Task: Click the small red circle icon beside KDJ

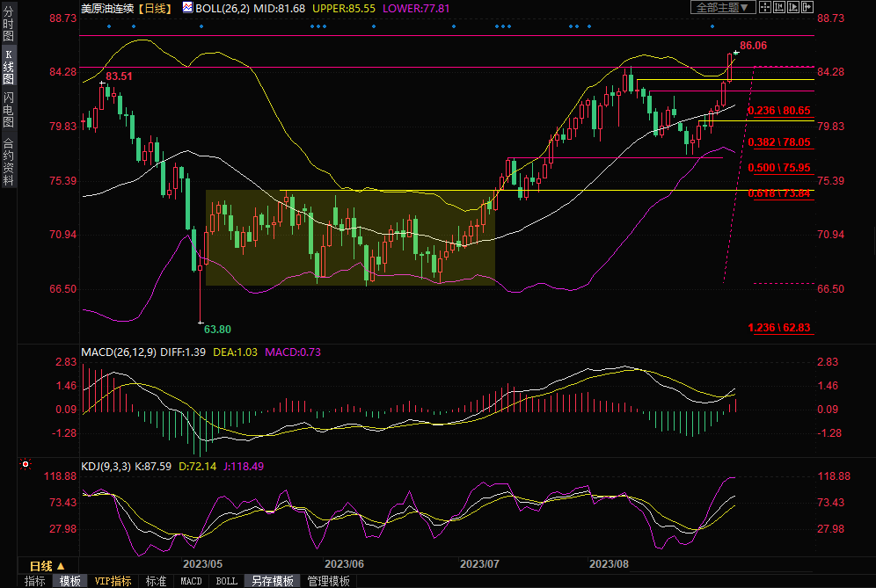Action: (26, 463)
